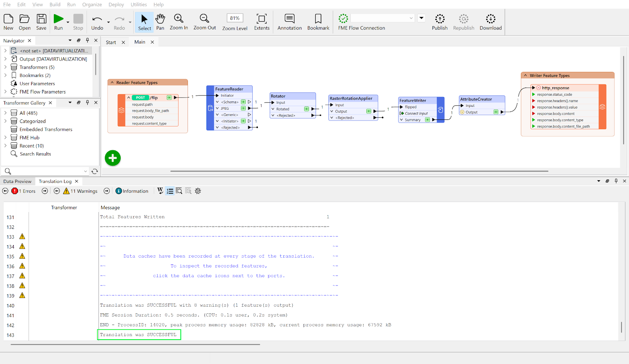
Task: Click the Zoom Out magnifier
Action: pyautogui.click(x=204, y=18)
